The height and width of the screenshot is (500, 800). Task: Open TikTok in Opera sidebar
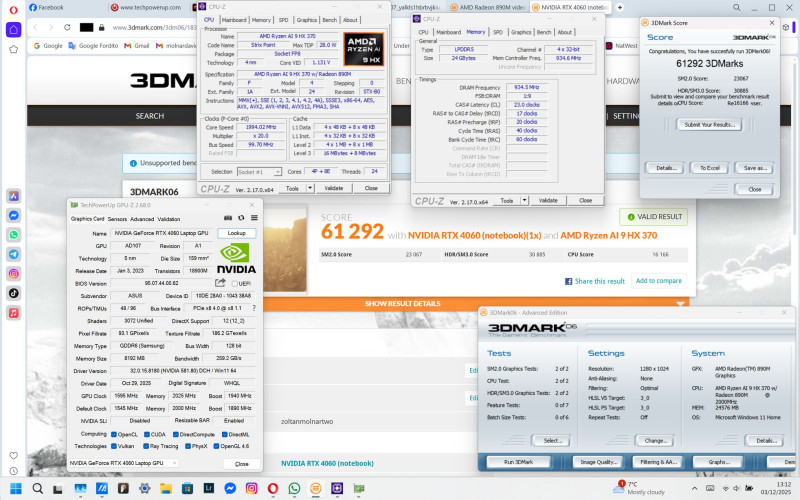click(14, 293)
